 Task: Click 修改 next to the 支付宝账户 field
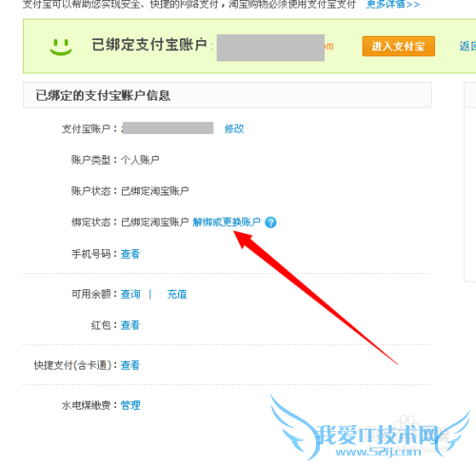[x=234, y=128]
